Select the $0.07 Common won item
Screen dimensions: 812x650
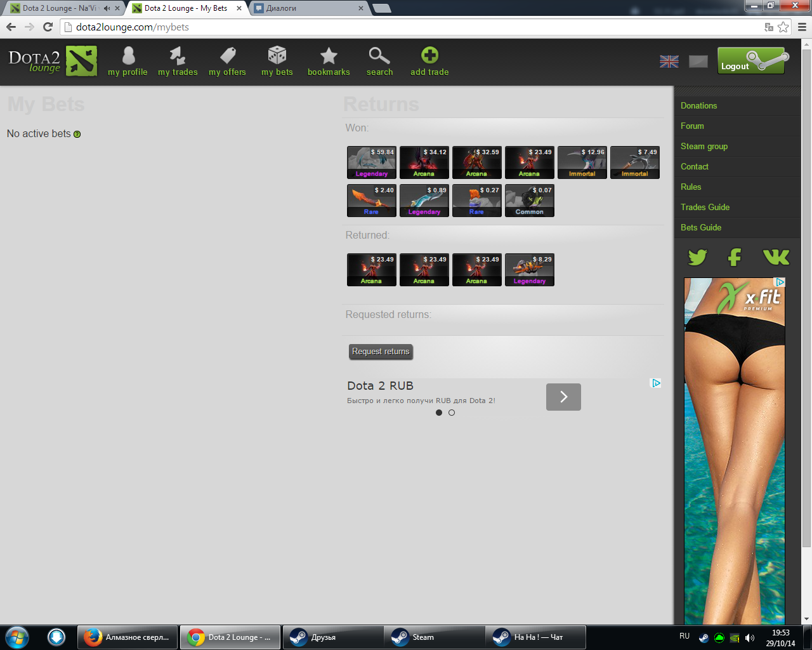530,201
